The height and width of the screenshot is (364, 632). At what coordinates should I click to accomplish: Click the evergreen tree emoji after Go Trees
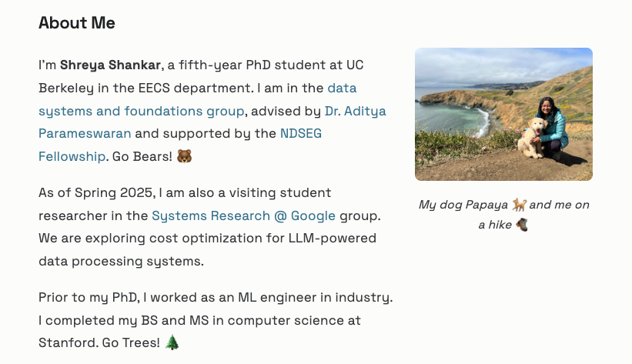172,342
